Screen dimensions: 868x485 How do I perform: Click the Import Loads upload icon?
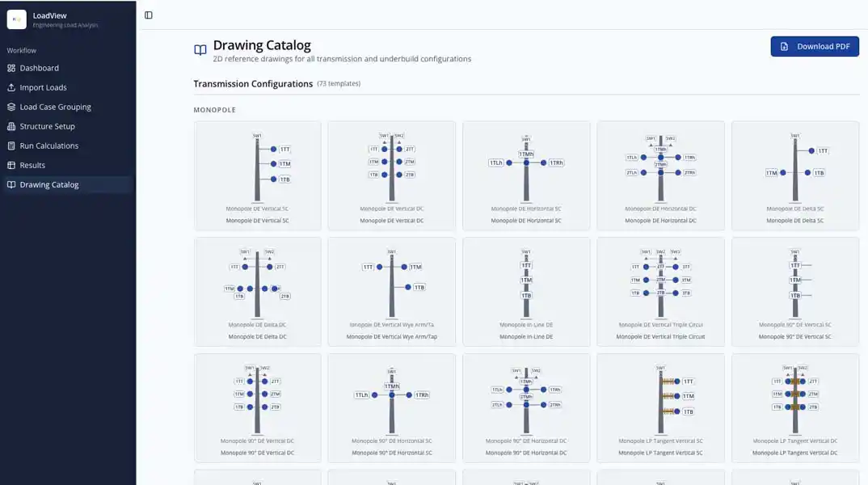11,87
